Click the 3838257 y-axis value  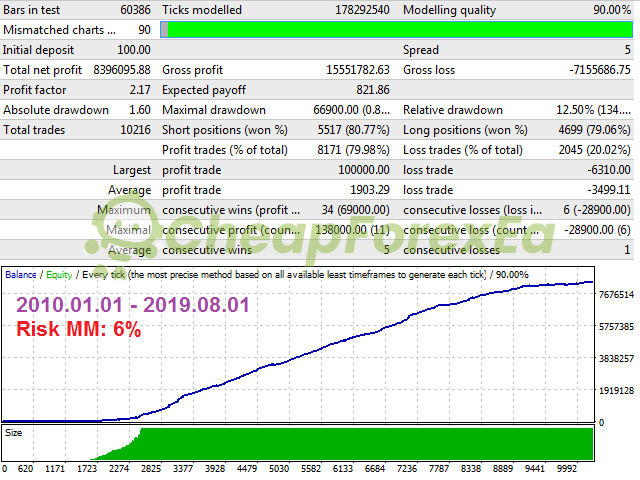616,358
